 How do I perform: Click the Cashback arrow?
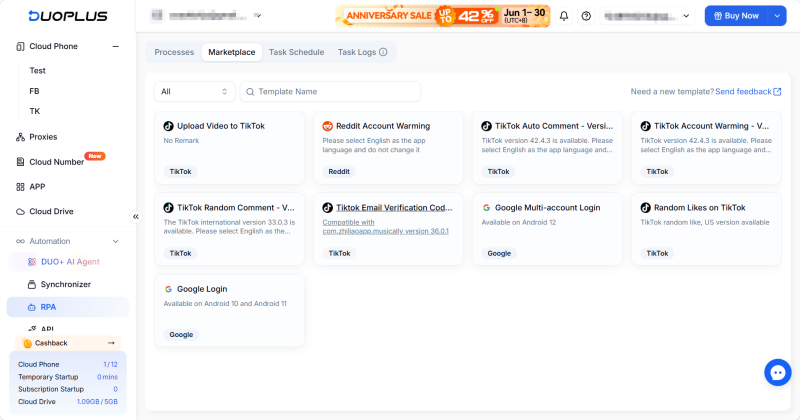point(111,343)
